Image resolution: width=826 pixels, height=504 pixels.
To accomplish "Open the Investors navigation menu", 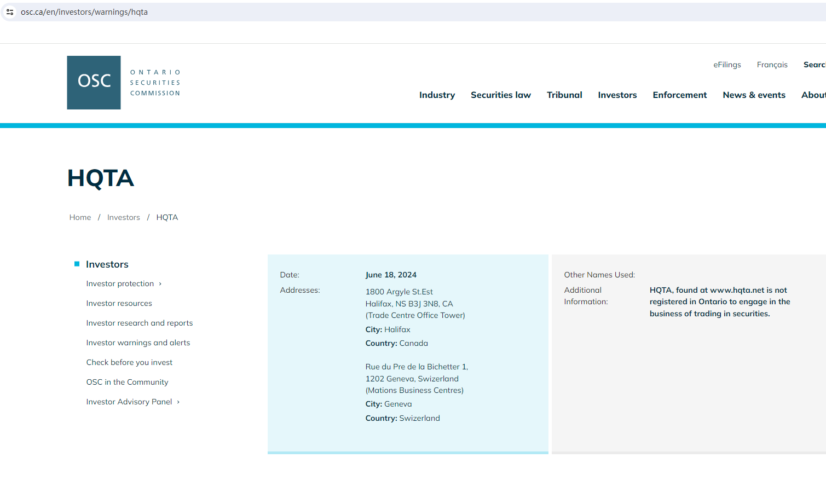I will tap(617, 95).
